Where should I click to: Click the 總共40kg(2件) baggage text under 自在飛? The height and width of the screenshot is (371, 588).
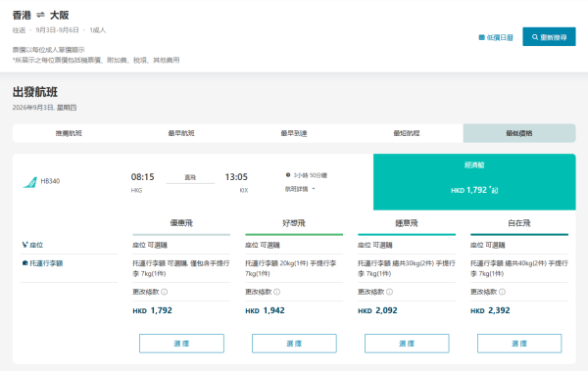tap(525, 263)
